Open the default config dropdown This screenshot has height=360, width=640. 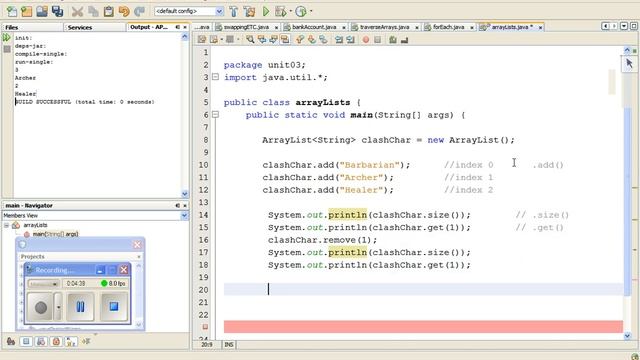[x=189, y=11]
